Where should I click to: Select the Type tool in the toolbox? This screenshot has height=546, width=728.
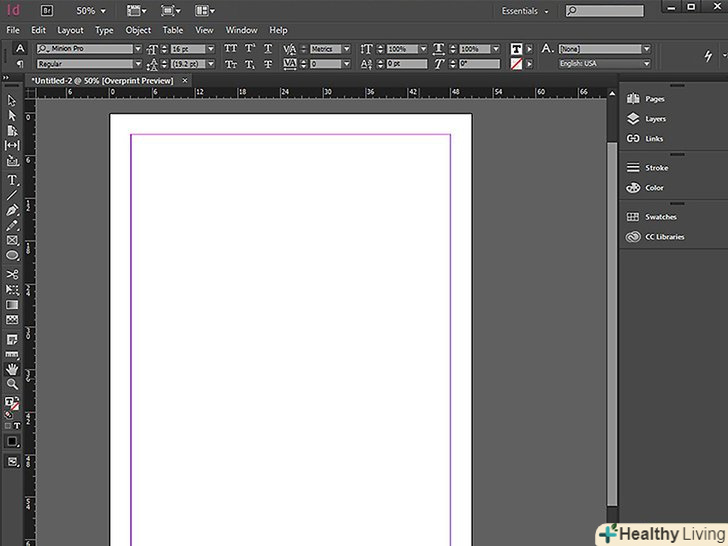coord(13,181)
